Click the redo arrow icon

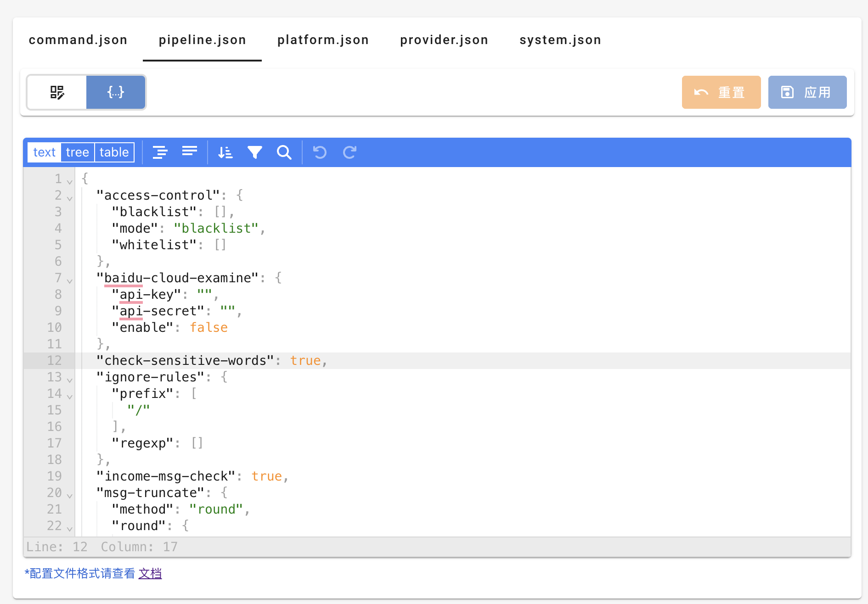(349, 152)
